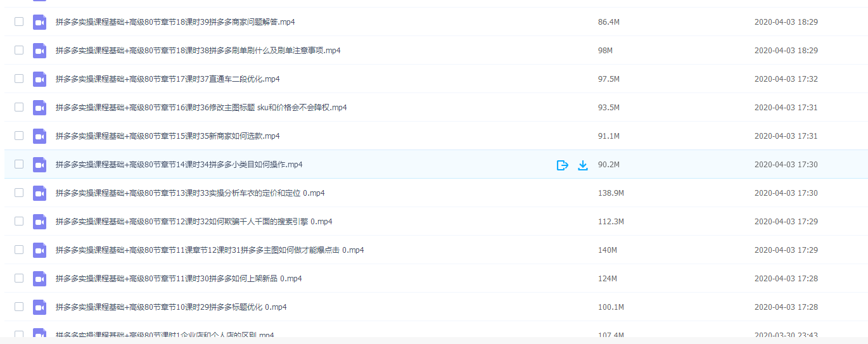Check the box for 课时30拼多多如何上架新品

(19, 278)
